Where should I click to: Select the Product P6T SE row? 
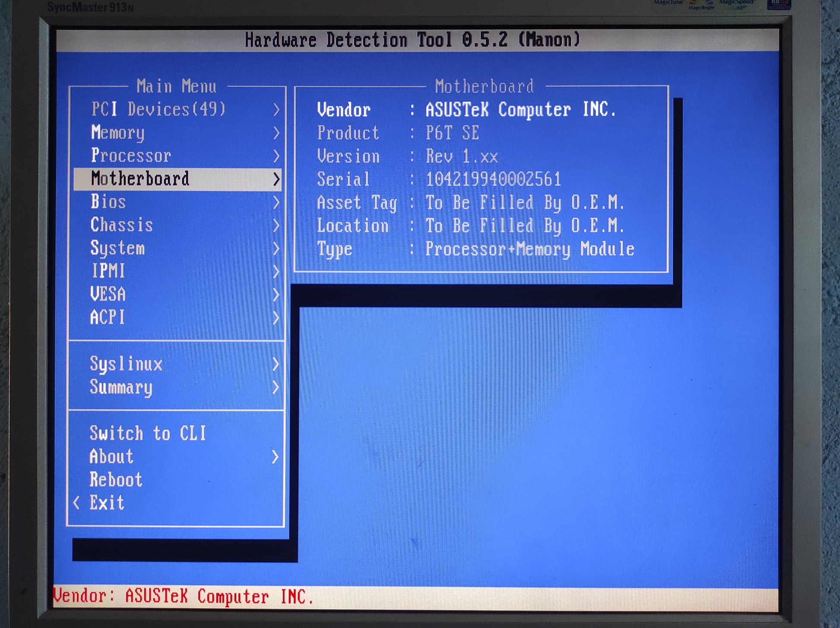(x=398, y=133)
